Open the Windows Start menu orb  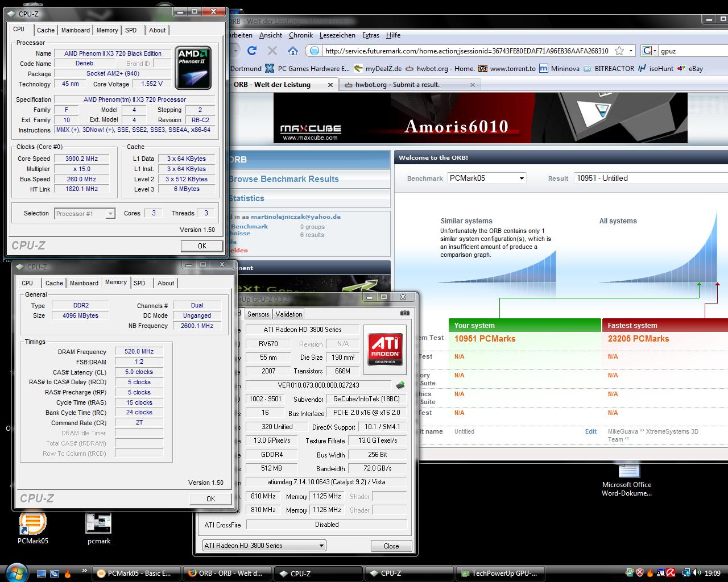click(x=15, y=572)
